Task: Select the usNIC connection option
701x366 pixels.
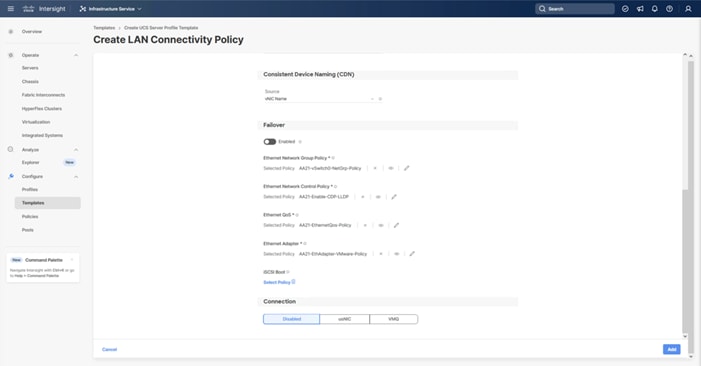Action: point(345,319)
